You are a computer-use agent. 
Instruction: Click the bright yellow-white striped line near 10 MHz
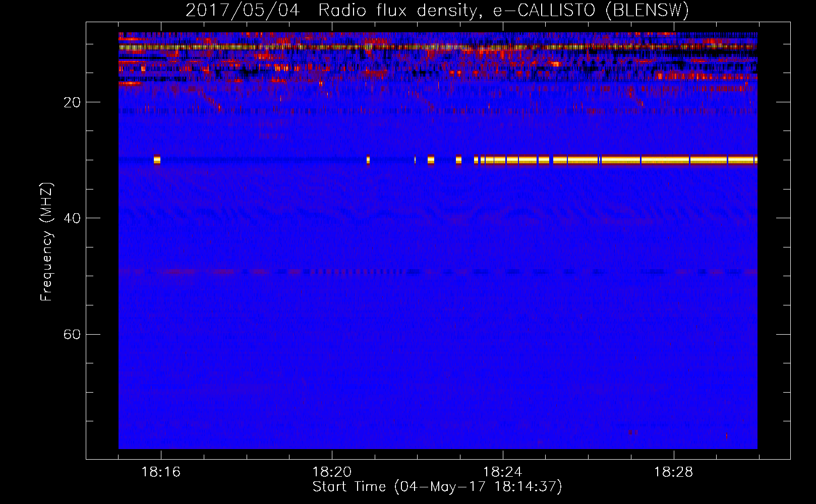(x=438, y=47)
